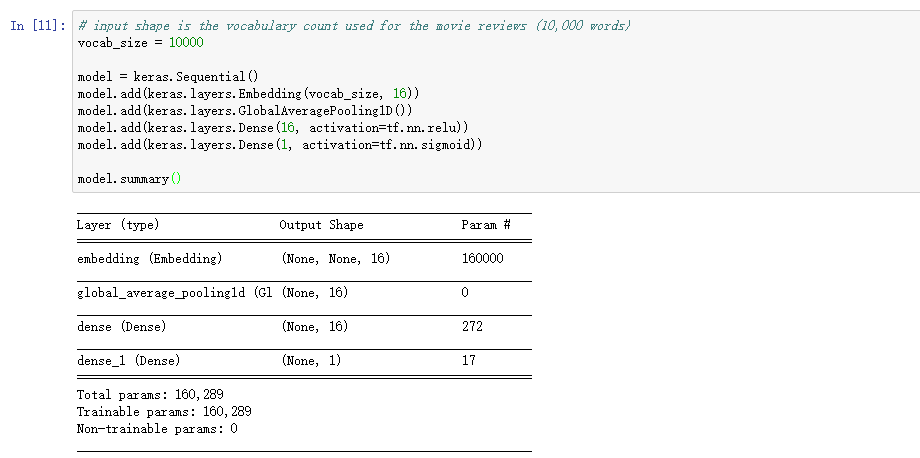920x458 pixels.
Task: Click the Trainable params: 160,289 line
Action: [x=164, y=412]
